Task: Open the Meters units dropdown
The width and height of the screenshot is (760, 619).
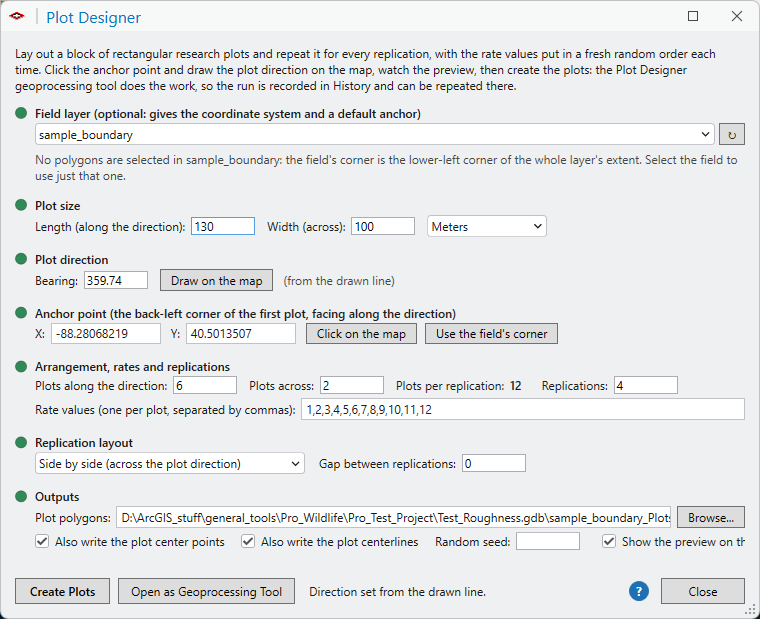Action: [487, 226]
